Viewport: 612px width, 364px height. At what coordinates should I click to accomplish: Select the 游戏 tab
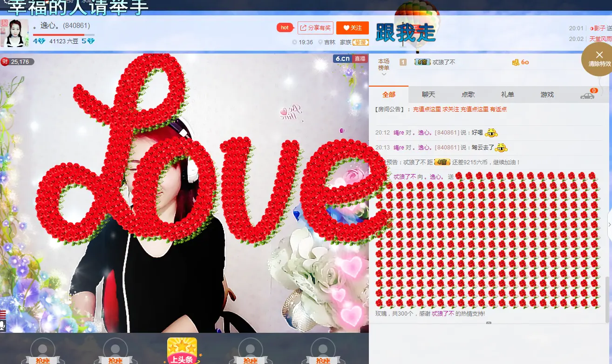point(547,94)
